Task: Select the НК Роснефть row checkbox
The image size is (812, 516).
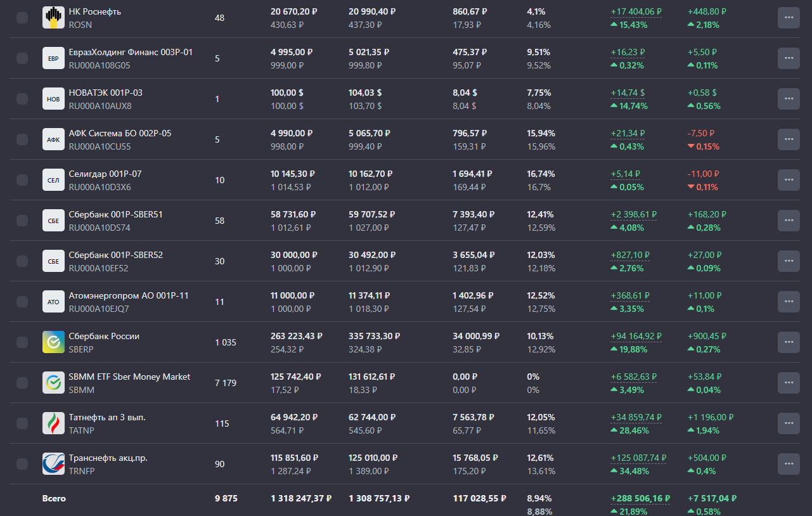Action: 22,18
